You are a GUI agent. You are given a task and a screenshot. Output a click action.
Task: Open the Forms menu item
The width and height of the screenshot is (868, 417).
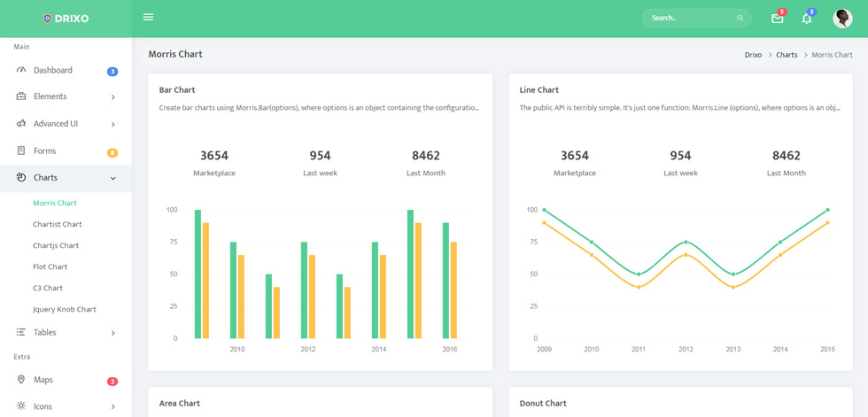pyautogui.click(x=66, y=151)
